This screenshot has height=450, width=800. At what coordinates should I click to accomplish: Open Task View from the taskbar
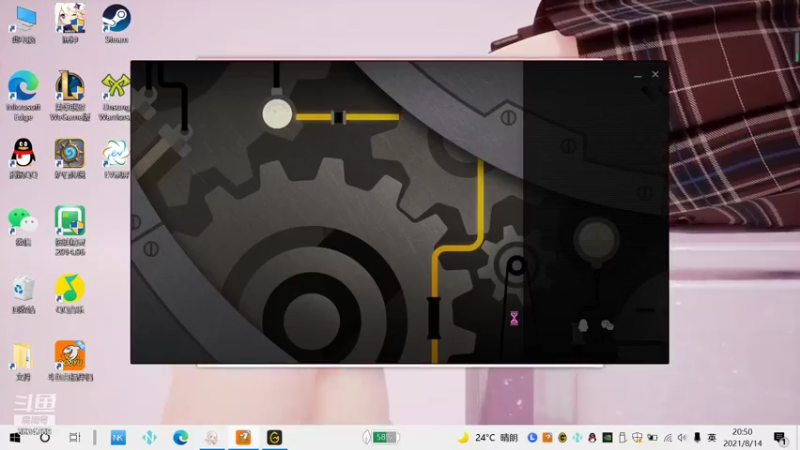point(74,438)
